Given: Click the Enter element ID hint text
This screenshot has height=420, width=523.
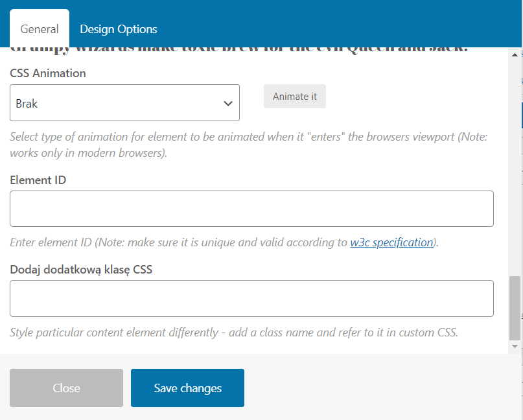Looking at the screenshot, I should pos(180,243).
